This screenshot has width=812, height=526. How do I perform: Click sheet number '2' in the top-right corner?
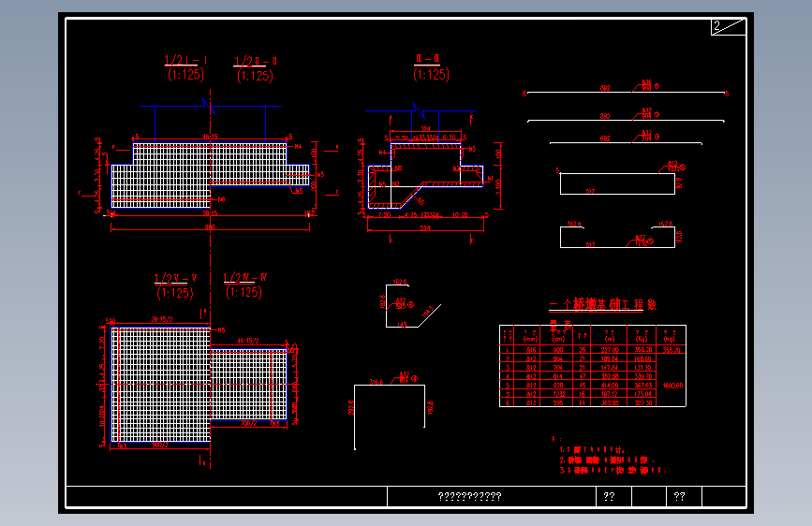717,26
